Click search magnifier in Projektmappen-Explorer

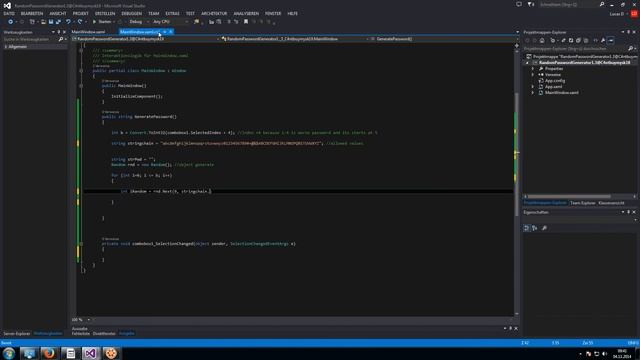pyautogui.click(x=630, y=49)
